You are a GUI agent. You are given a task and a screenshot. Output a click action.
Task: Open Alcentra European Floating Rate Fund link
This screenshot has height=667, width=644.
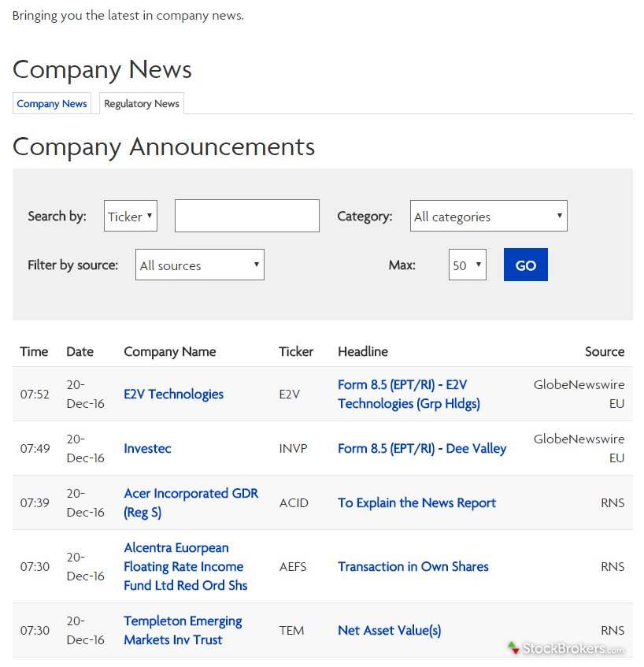point(185,566)
